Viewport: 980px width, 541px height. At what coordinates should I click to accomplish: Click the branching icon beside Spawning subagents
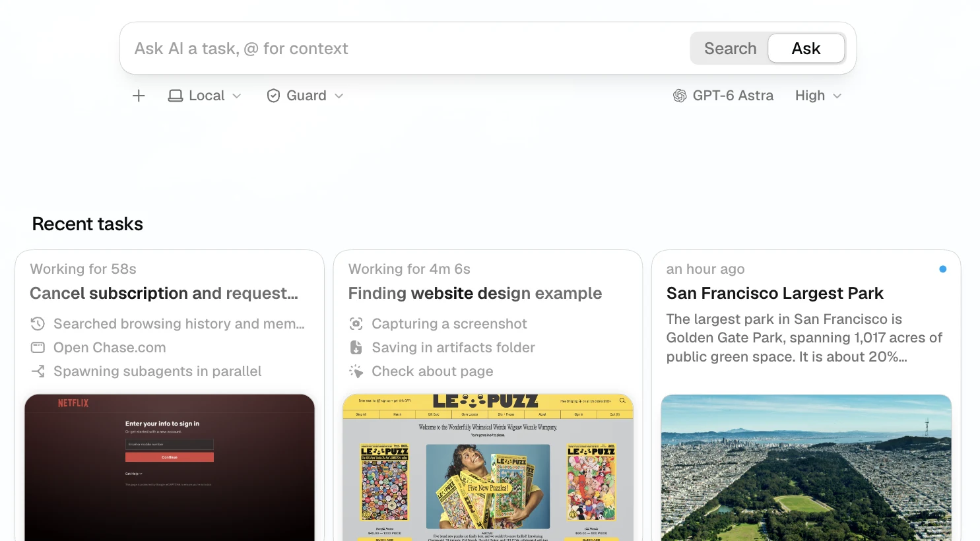click(x=38, y=371)
